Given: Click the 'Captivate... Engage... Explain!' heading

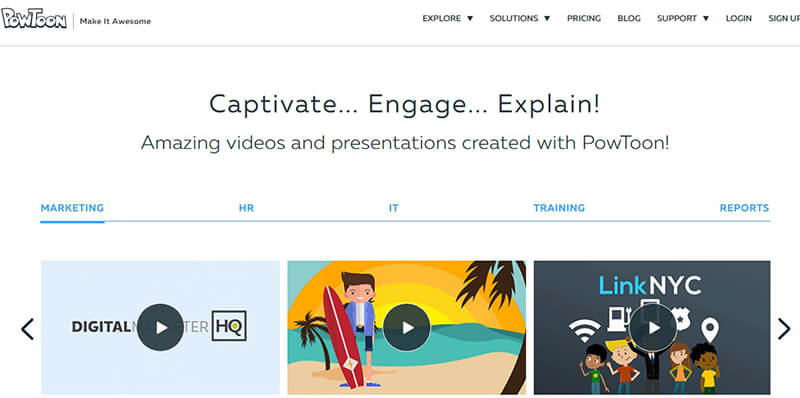Looking at the screenshot, I should coord(405,105).
